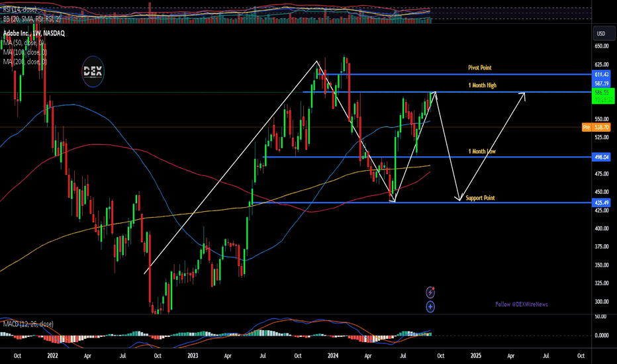The image size is (617, 364).
Task: Click the 425.00 price axis value
Action: coord(602,210)
